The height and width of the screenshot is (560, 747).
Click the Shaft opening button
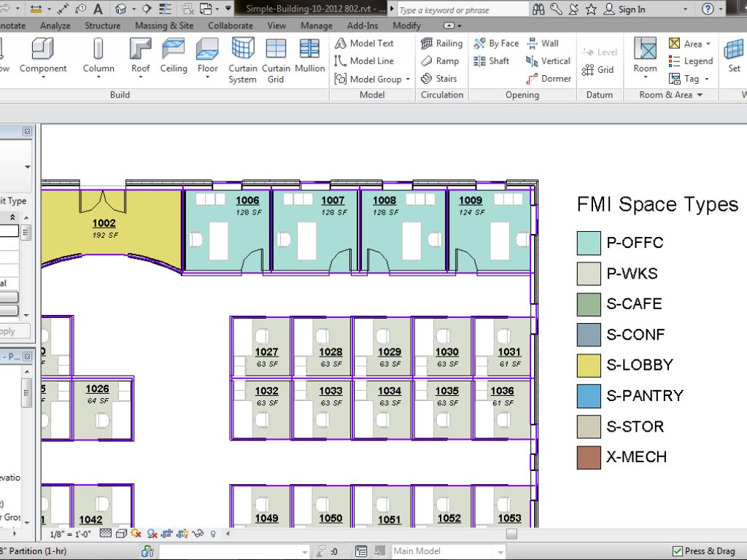492,61
